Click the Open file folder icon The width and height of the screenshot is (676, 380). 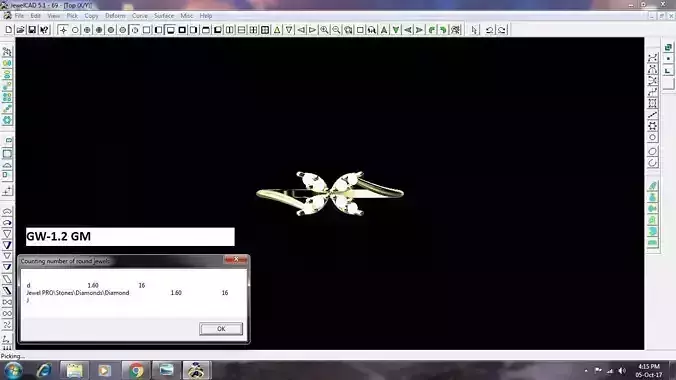tap(20, 30)
